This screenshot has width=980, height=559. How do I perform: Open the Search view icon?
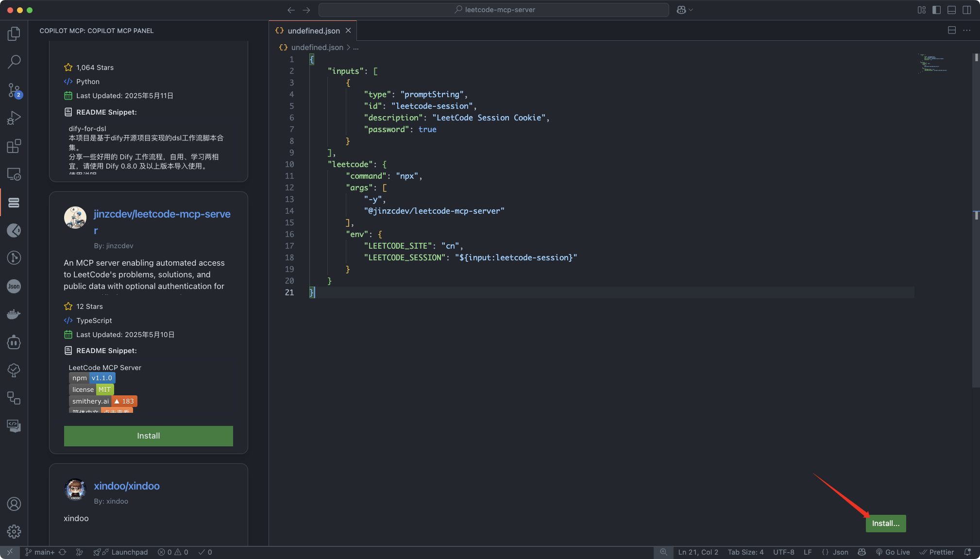click(x=14, y=62)
